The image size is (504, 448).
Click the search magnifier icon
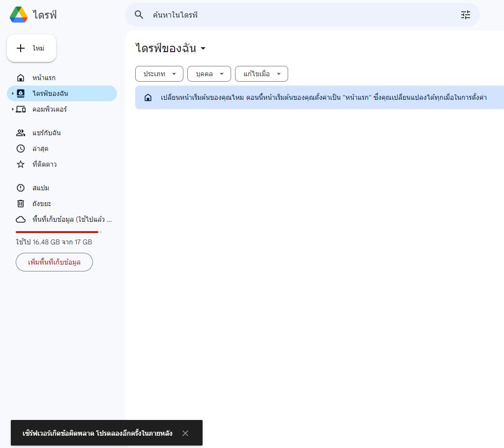[139, 15]
